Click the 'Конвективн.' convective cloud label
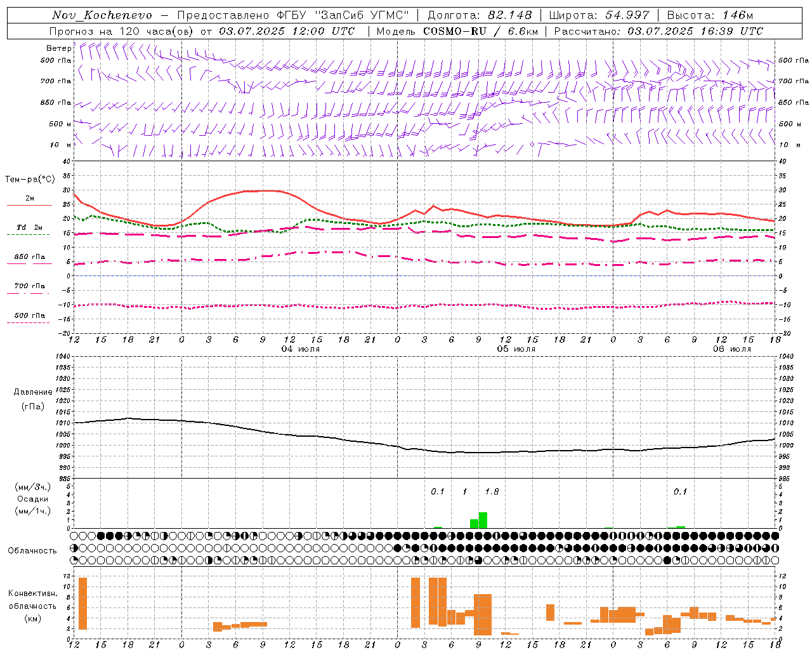This screenshot has width=812, height=650. [x=32, y=594]
